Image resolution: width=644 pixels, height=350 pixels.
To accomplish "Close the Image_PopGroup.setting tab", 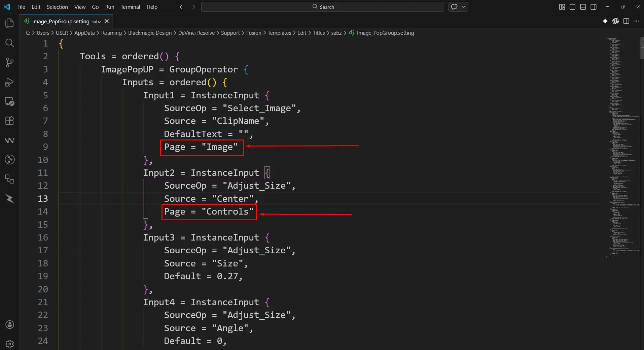I will click(x=107, y=21).
